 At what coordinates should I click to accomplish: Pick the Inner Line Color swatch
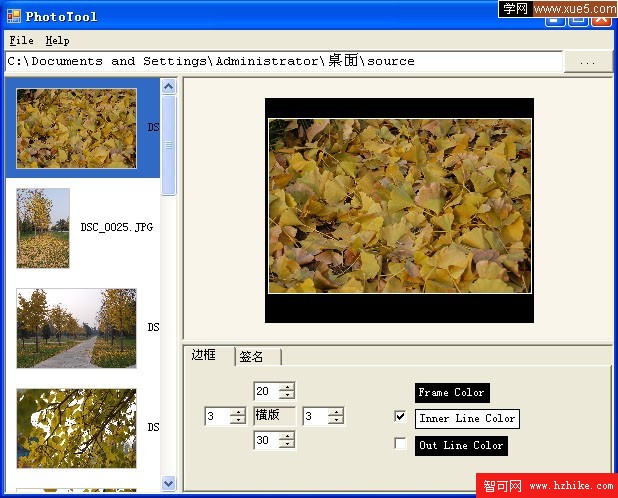pos(467,418)
